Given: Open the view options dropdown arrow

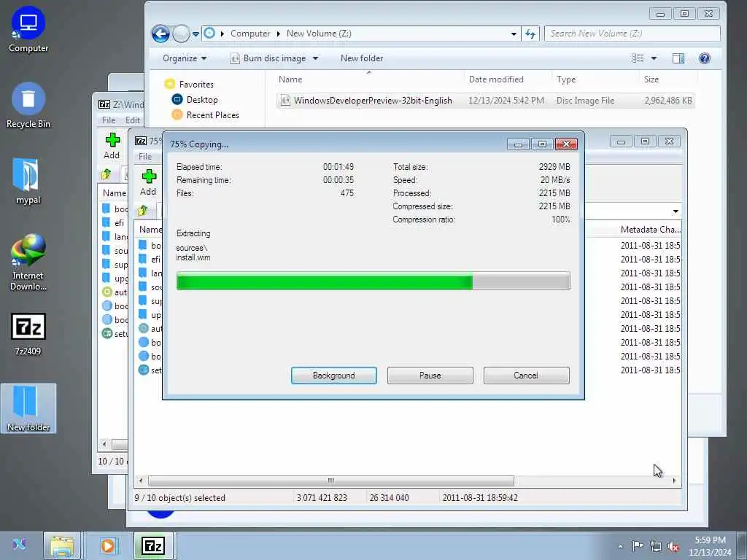Looking at the screenshot, I should click(x=654, y=58).
